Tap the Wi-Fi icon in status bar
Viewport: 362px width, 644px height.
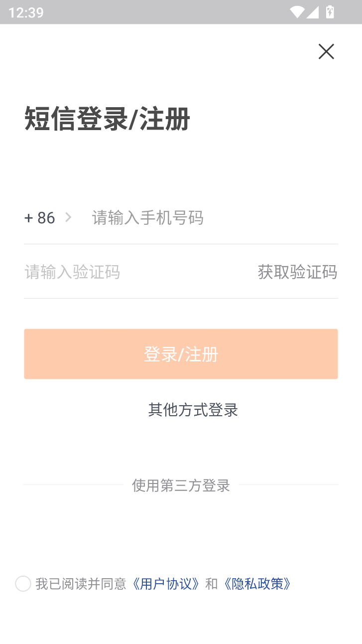[297, 12]
